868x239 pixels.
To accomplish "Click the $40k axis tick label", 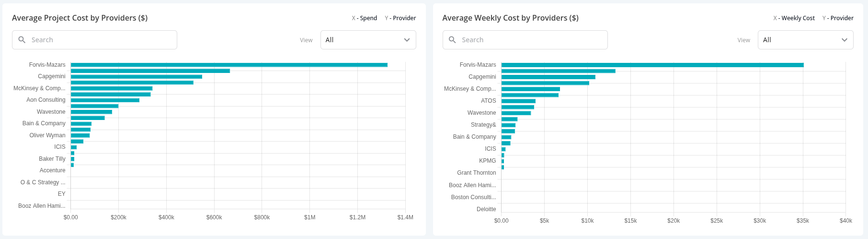I will [846, 221].
